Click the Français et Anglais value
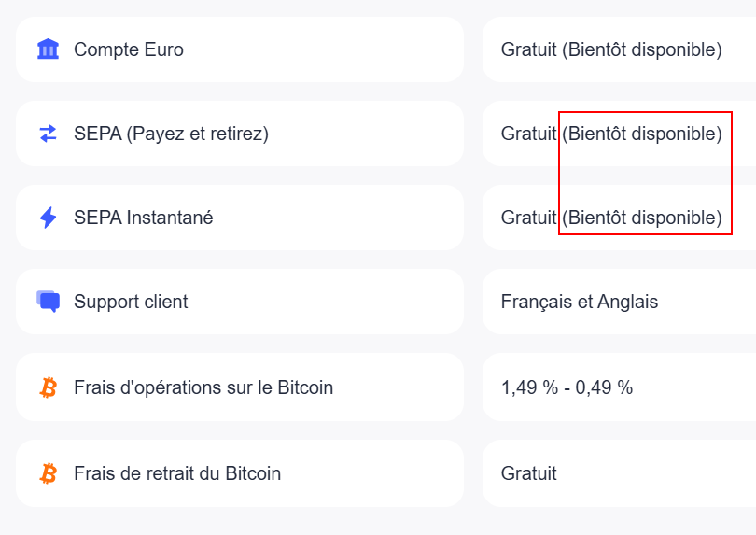 (x=580, y=302)
